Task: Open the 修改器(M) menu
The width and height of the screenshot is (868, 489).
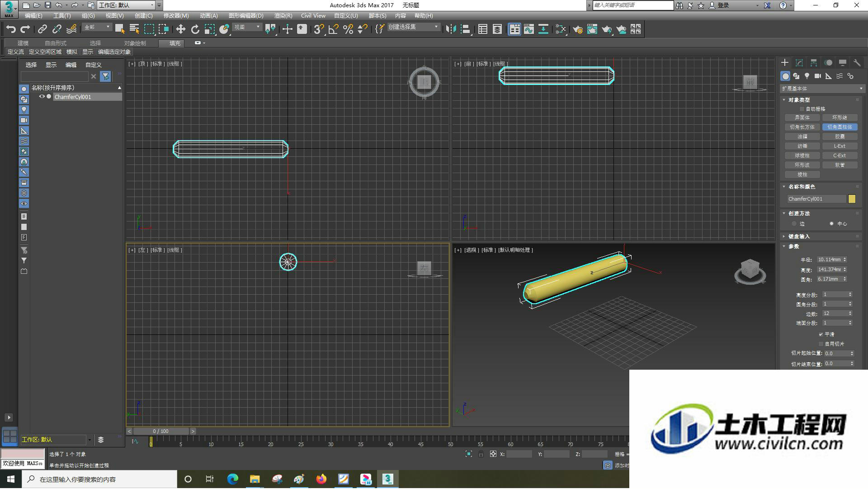Action: click(176, 16)
